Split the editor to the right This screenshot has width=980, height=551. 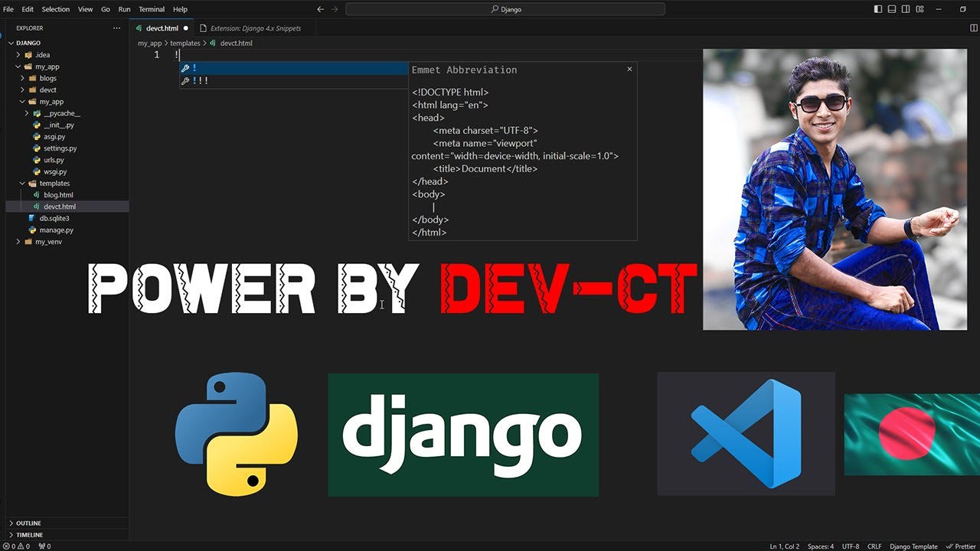(973, 28)
